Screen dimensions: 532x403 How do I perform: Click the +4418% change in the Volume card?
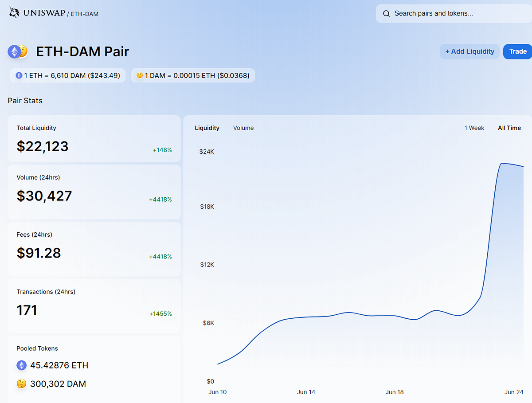160,200
